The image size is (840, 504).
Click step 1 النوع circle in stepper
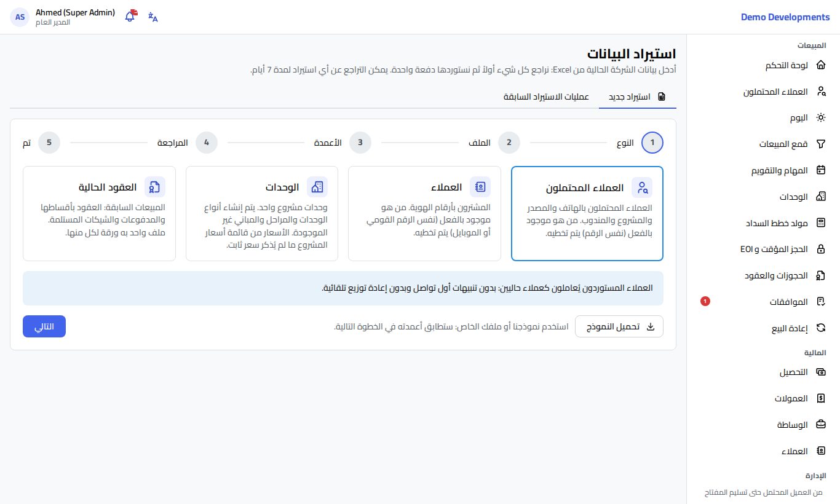click(652, 143)
